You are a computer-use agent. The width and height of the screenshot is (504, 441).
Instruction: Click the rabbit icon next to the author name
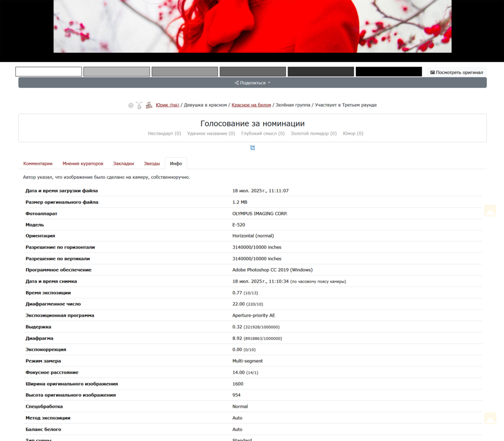(x=139, y=105)
